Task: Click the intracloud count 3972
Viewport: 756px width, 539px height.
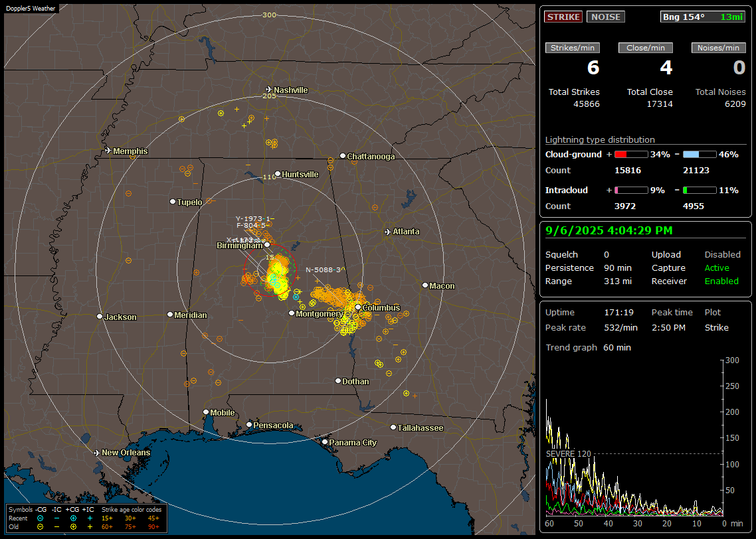Action: point(625,206)
